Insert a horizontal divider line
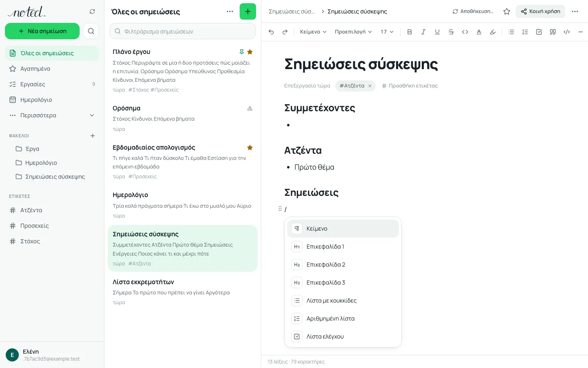 click(x=581, y=32)
